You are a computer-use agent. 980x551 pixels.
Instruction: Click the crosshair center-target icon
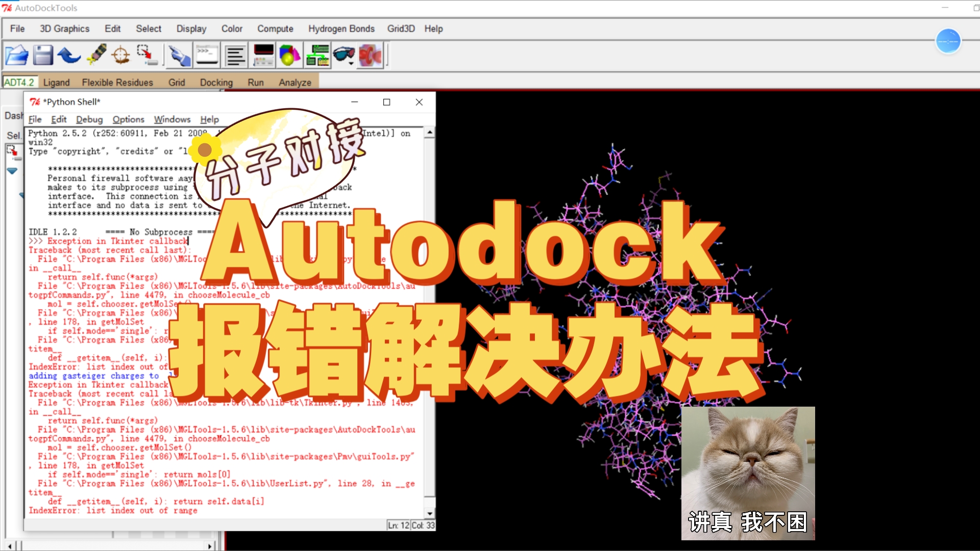pyautogui.click(x=121, y=55)
